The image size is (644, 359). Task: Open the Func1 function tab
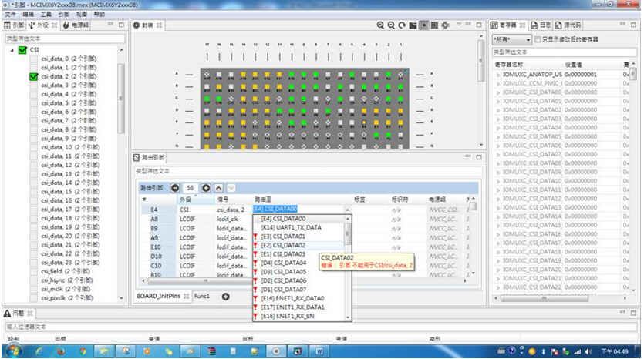(201, 297)
